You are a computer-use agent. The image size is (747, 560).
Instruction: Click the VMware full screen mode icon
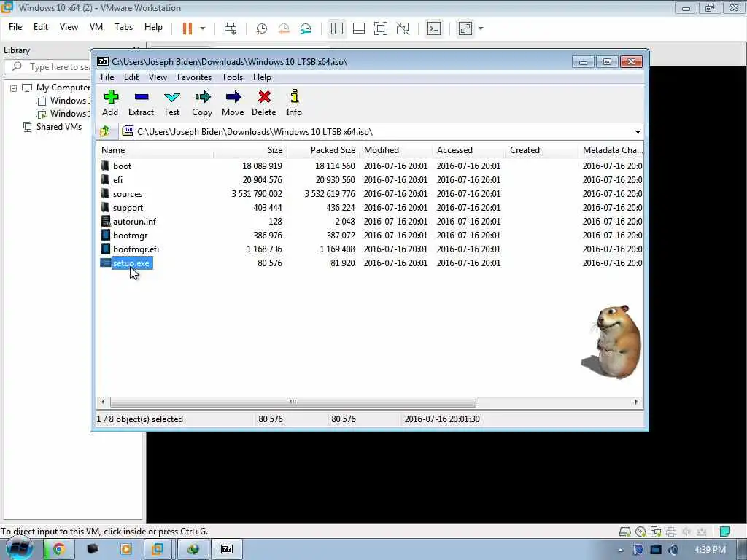tap(381, 28)
